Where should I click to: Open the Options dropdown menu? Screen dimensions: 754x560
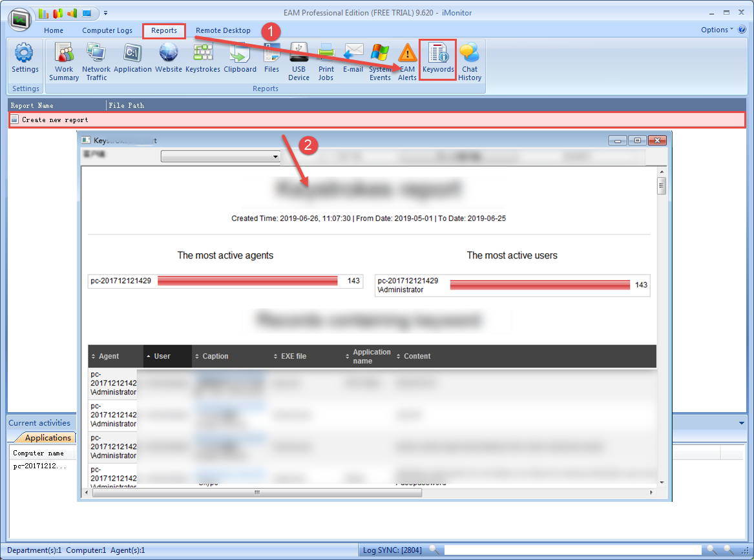tap(717, 30)
